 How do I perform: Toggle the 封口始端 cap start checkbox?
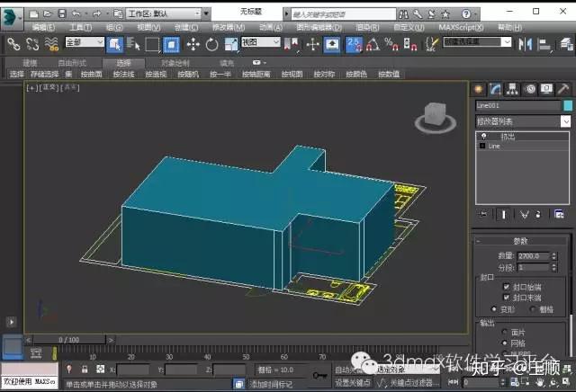pyautogui.click(x=506, y=287)
